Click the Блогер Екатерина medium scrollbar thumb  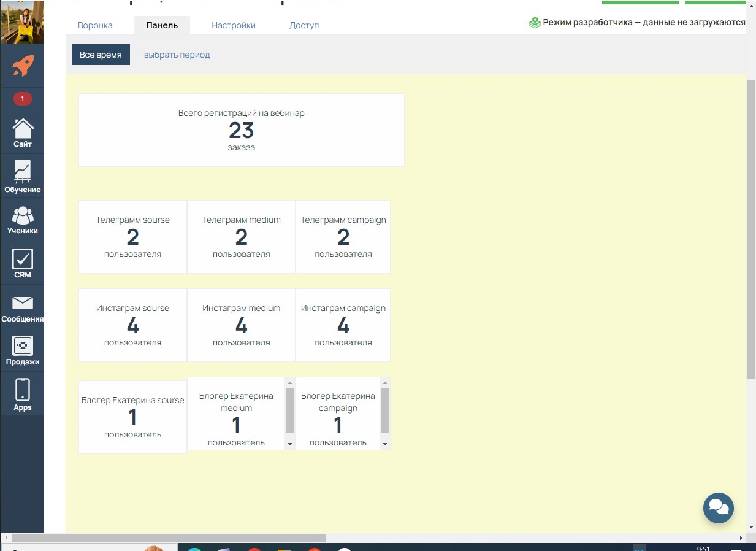289,410
